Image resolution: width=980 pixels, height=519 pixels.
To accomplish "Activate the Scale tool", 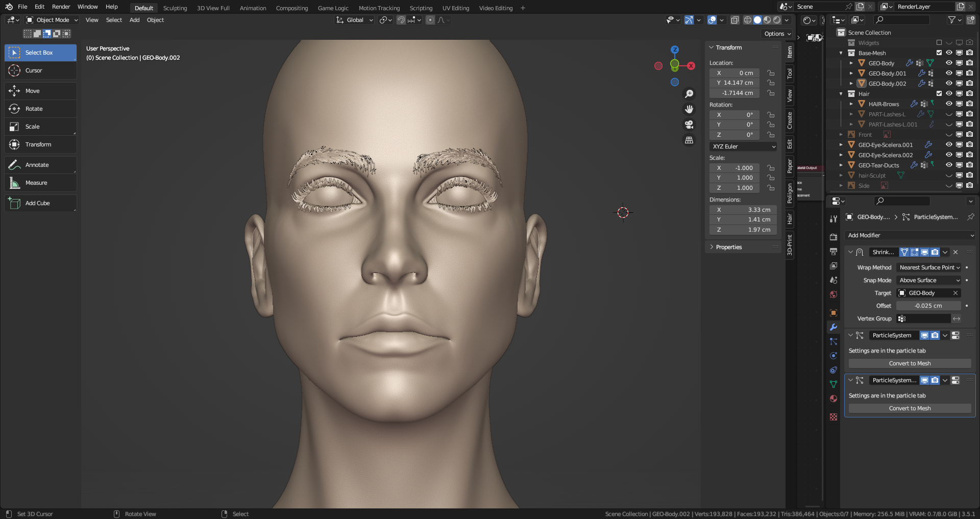I will point(40,127).
